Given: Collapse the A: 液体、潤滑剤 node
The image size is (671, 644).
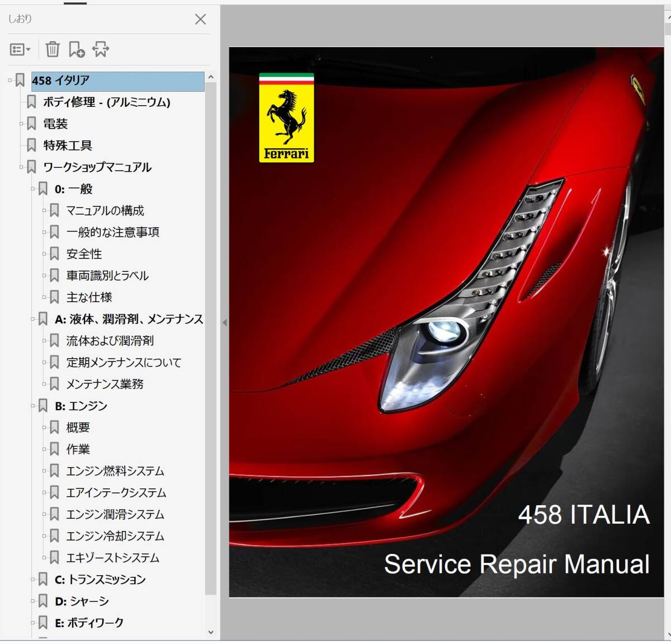Looking at the screenshot, I should click(x=33, y=319).
